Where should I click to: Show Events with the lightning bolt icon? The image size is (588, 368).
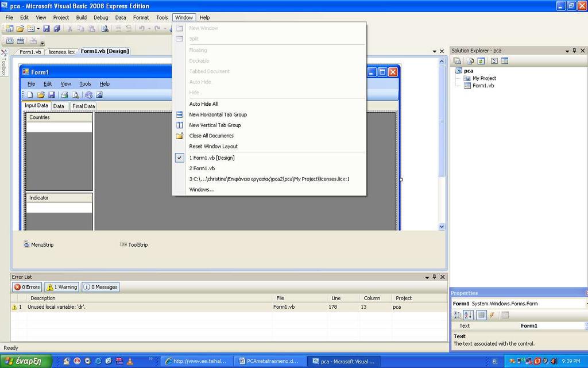click(492, 315)
